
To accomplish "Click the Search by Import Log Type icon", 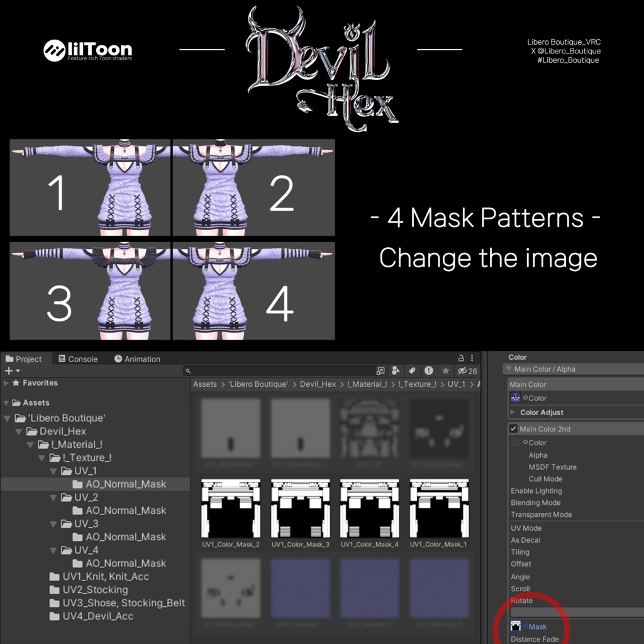I will tap(429, 371).
